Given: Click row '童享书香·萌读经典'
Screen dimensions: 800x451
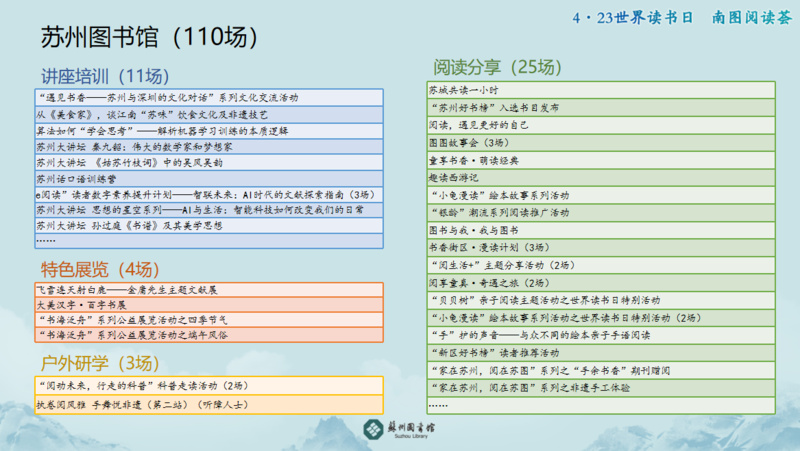Looking at the screenshot, I should pos(601,160).
